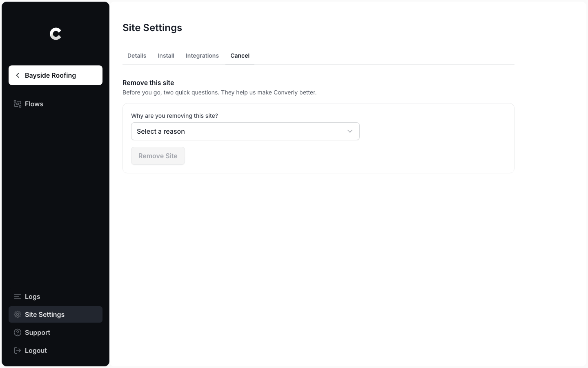
Task: Open Flows from the sidebar
Action: pos(56,104)
